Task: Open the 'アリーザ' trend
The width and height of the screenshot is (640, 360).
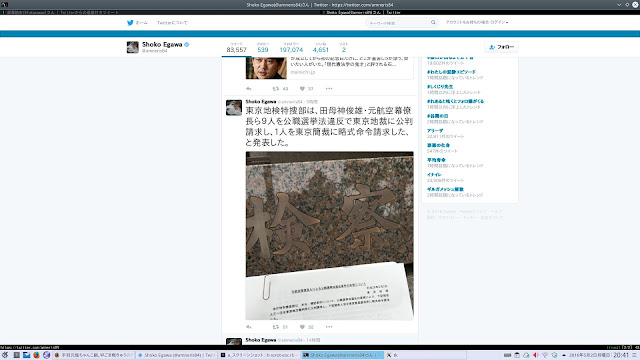Action: (435, 131)
